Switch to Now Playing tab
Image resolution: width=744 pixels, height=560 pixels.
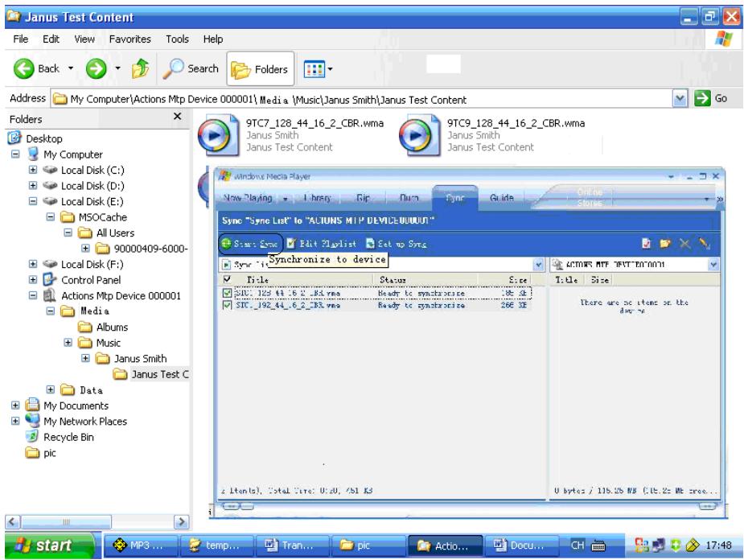click(x=248, y=198)
